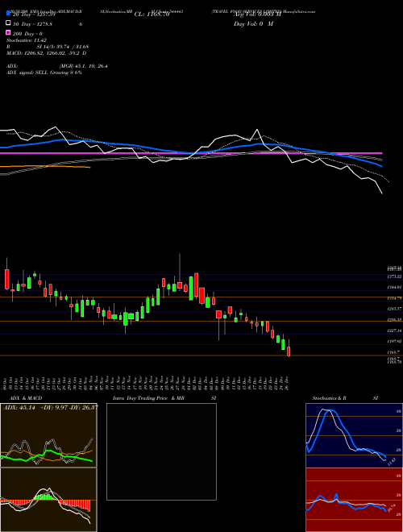403x532 pixels.
Task: Select the '200 Day - 0' legend text
Action: click(27, 34)
